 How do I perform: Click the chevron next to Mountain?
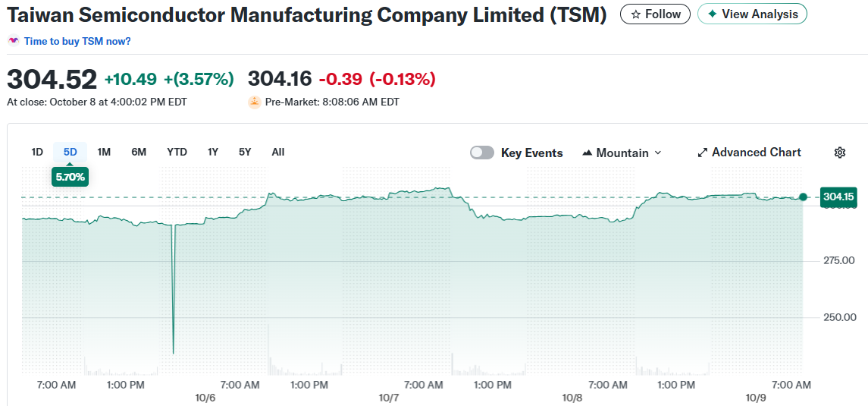click(x=658, y=153)
